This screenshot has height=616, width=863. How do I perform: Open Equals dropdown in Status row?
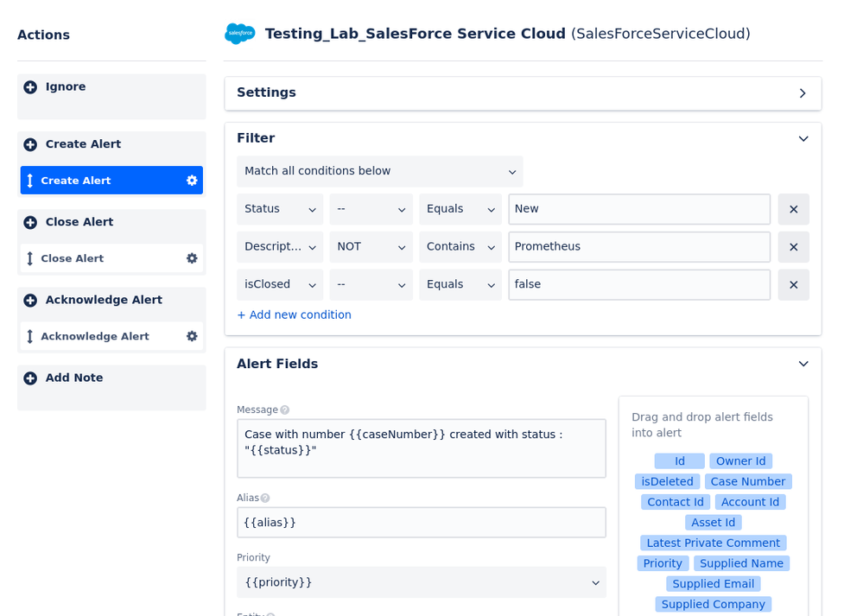[460, 209]
